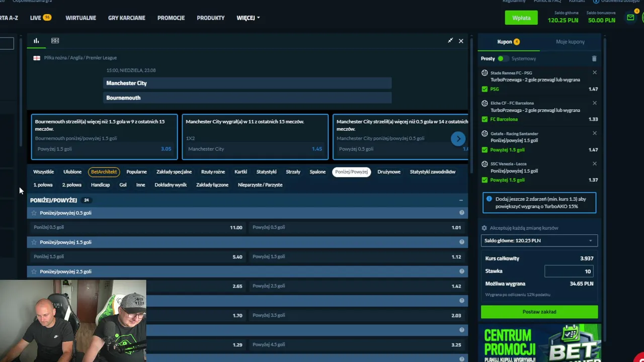Pick Powyżej 1.5 goli at odds 1.12
This screenshot has height=362, width=644.
click(x=357, y=256)
